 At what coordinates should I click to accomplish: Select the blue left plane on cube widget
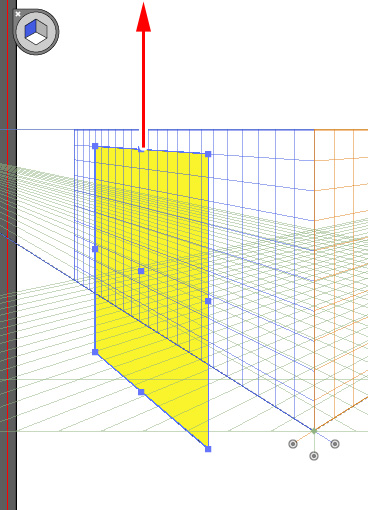coord(30,29)
